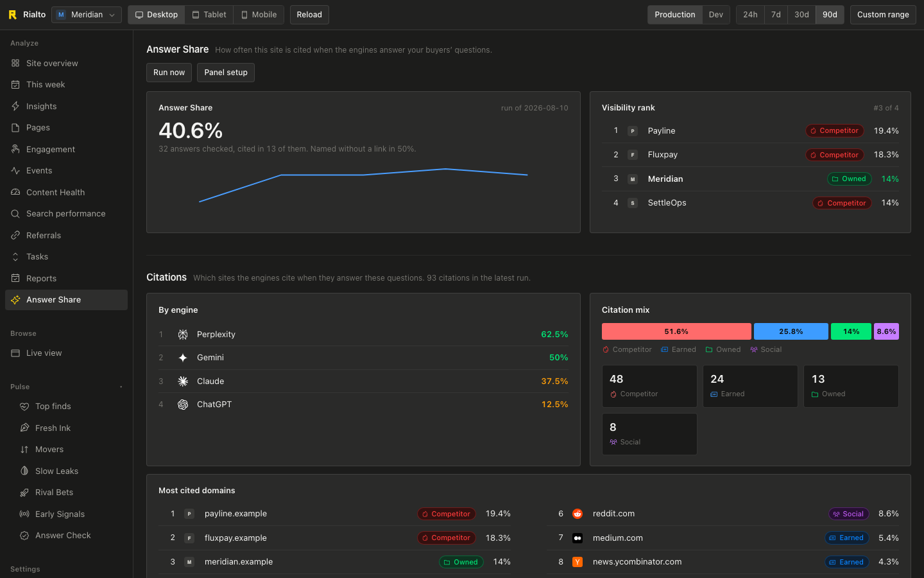This screenshot has height=578, width=924.
Task: Switch preview to Tablet view
Action: [209, 15]
